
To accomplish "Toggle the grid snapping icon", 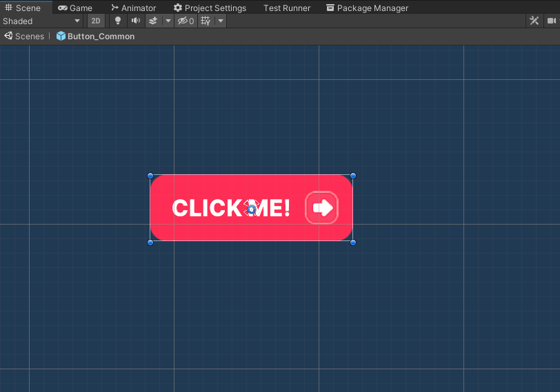I will 206,21.
